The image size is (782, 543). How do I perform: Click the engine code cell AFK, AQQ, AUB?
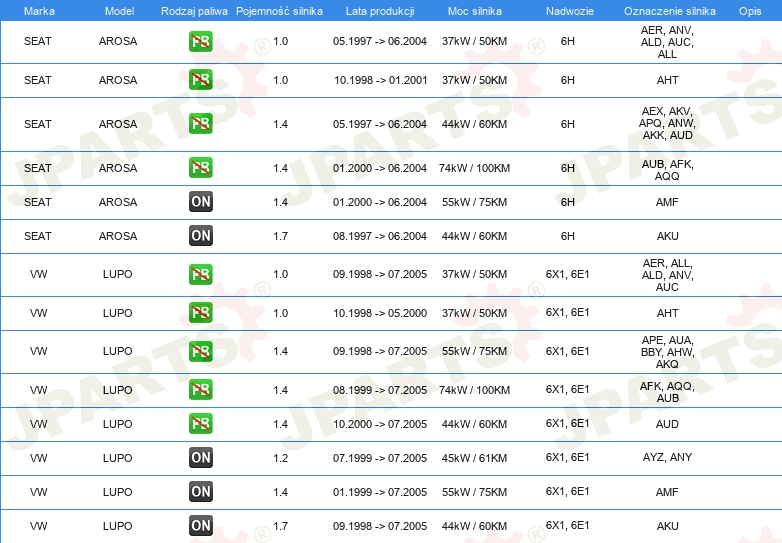[667, 392]
